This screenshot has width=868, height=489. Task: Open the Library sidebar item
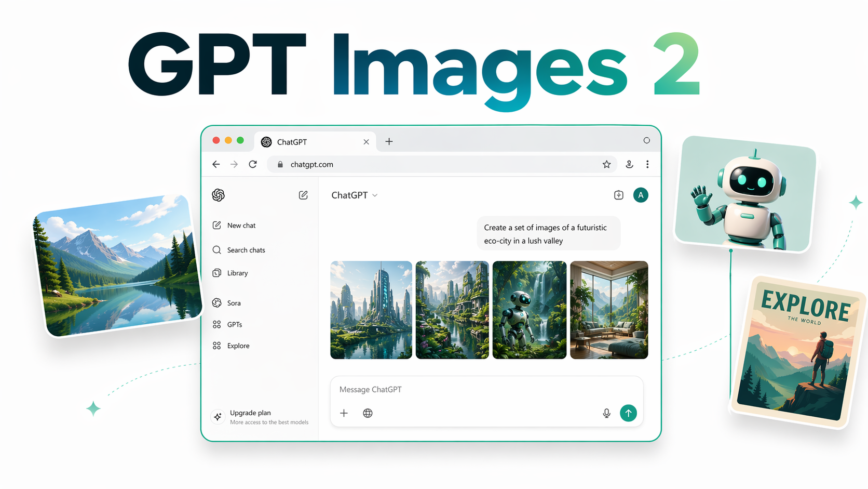pyautogui.click(x=237, y=273)
